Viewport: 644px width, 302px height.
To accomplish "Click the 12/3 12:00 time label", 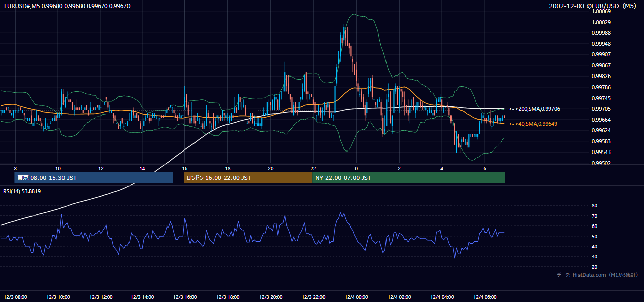I will click(101, 297).
